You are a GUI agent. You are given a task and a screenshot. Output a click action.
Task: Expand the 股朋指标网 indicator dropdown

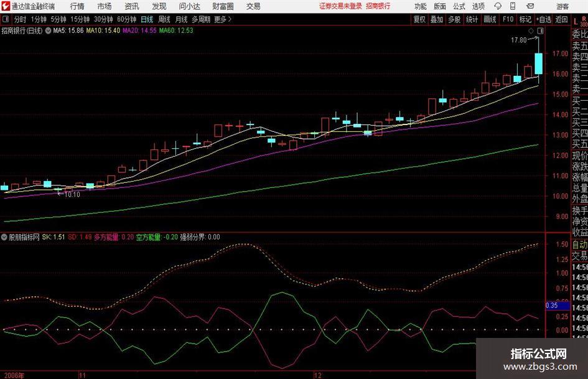pyautogui.click(x=4, y=237)
